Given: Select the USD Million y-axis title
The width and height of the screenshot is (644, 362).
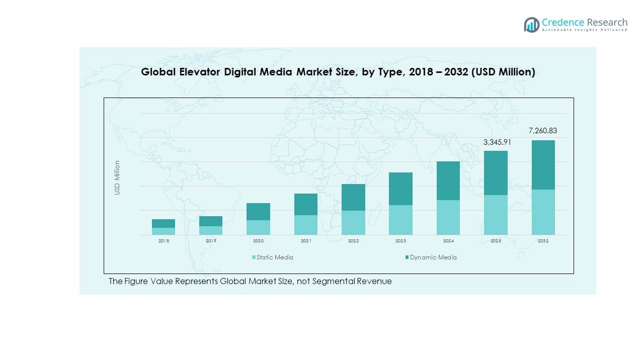Looking at the screenshot, I should click(x=117, y=177).
